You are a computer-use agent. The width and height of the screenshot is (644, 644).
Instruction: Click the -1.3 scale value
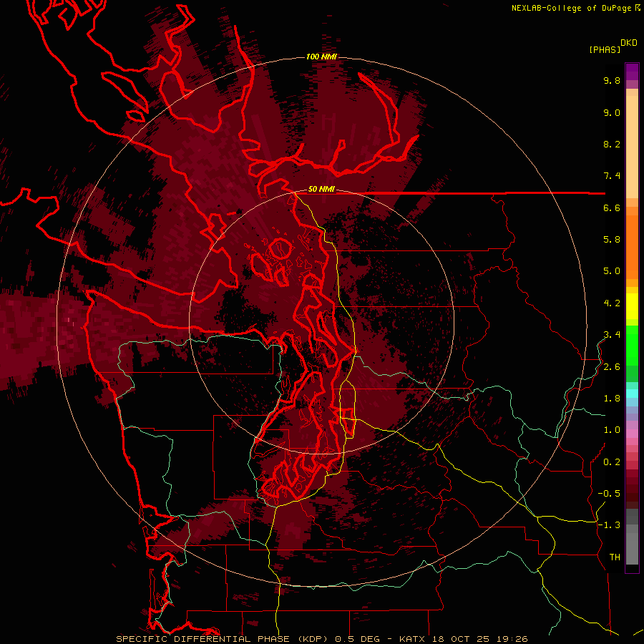coord(609,525)
